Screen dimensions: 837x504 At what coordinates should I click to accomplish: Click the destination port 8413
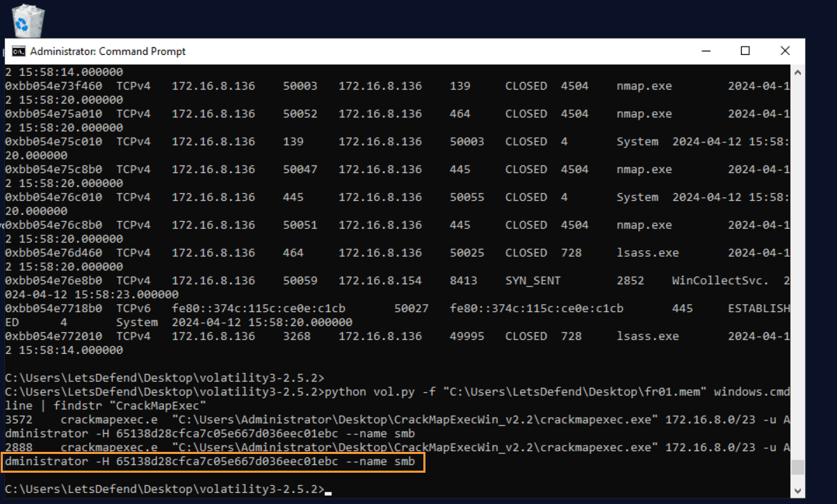coord(464,281)
